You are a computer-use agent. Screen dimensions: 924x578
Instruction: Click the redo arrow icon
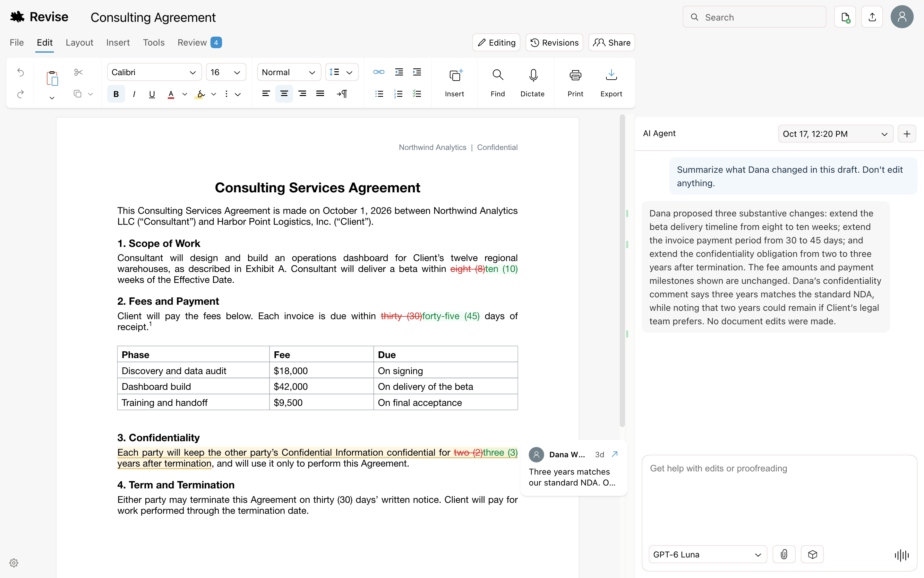click(21, 94)
